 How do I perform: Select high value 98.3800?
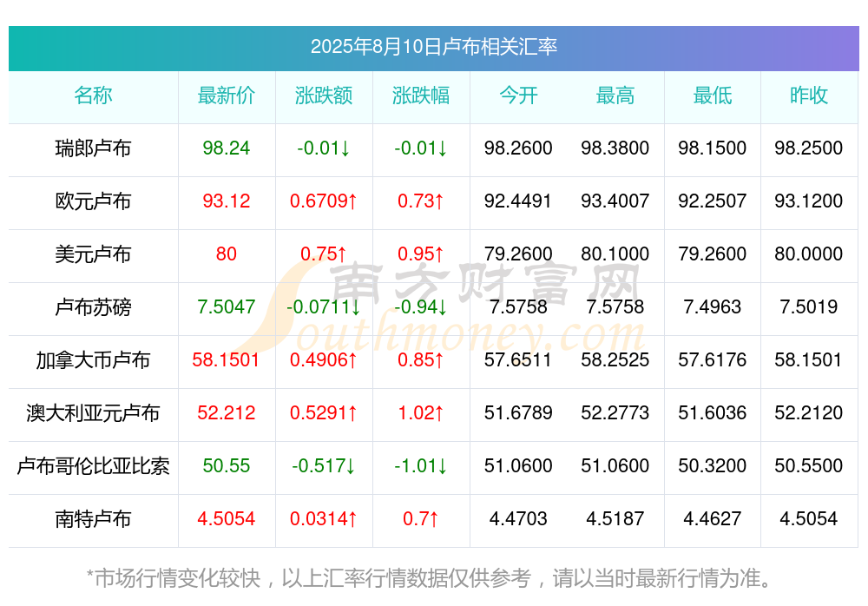pyautogui.click(x=615, y=148)
